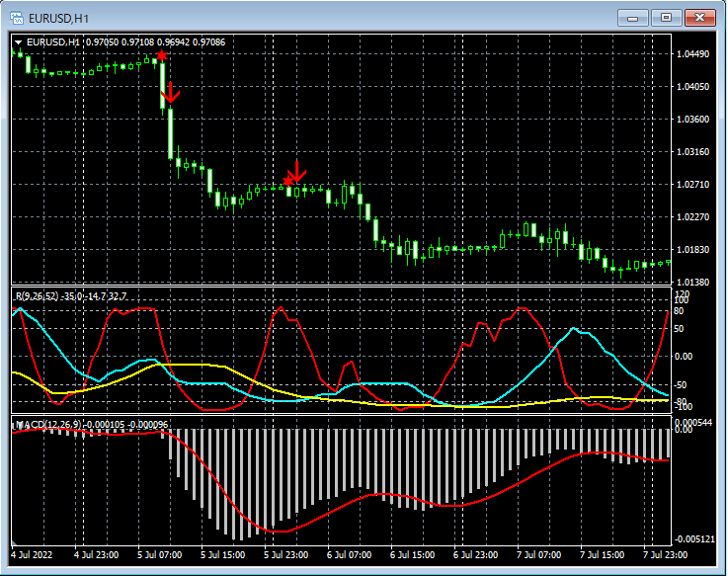Click the 0.00 level on oscillator scale

pyautogui.click(x=684, y=357)
